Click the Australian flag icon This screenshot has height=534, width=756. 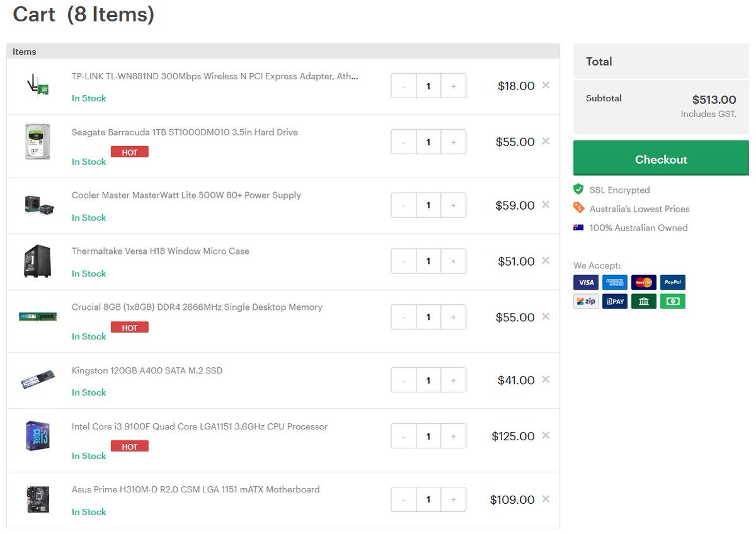(x=578, y=227)
